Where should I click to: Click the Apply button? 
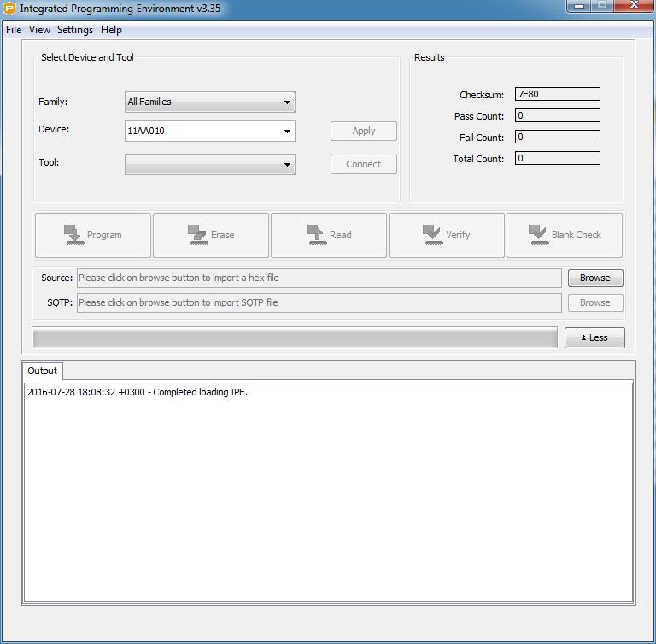point(364,131)
